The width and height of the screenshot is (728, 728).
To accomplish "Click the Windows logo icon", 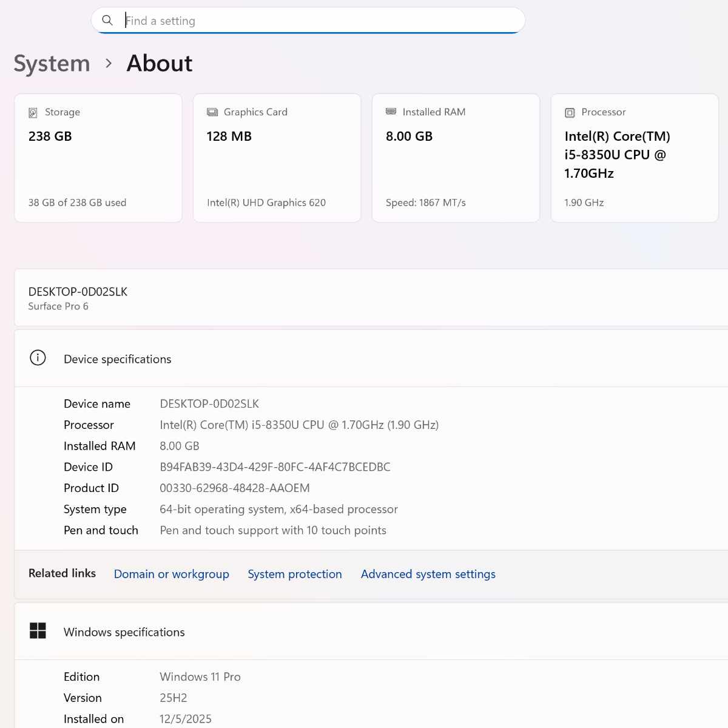I will point(38,631).
